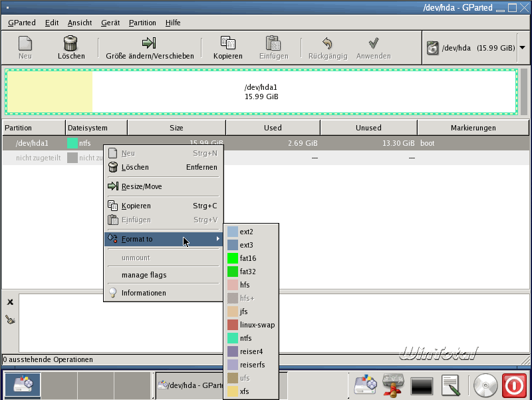
Task: Click the Größe ändern/Verschieben toolbar icon
Action: pyautogui.click(x=150, y=43)
